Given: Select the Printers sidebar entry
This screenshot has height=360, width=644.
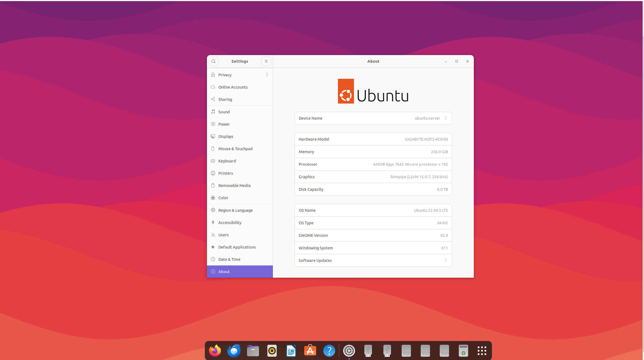Looking at the screenshot, I should click(225, 173).
